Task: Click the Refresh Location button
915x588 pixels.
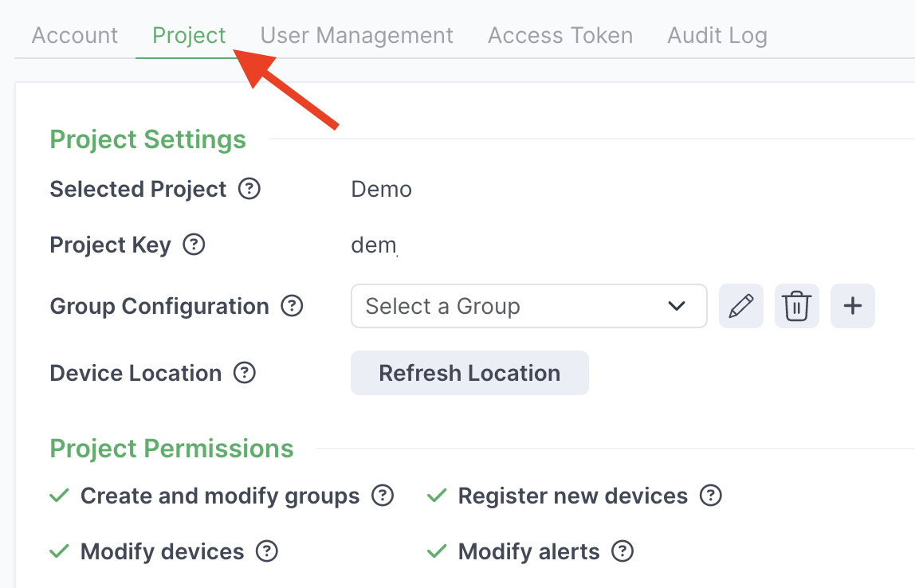Action: click(x=469, y=374)
